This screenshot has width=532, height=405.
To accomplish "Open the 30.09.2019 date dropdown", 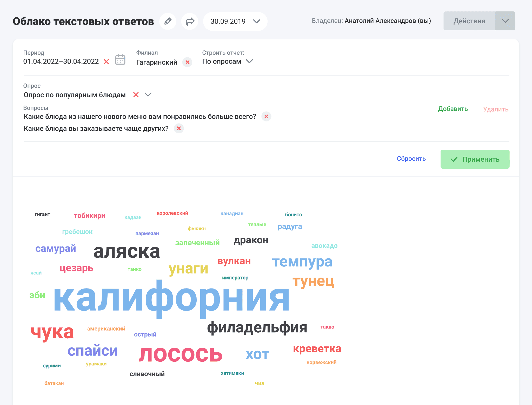I will click(x=235, y=21).
